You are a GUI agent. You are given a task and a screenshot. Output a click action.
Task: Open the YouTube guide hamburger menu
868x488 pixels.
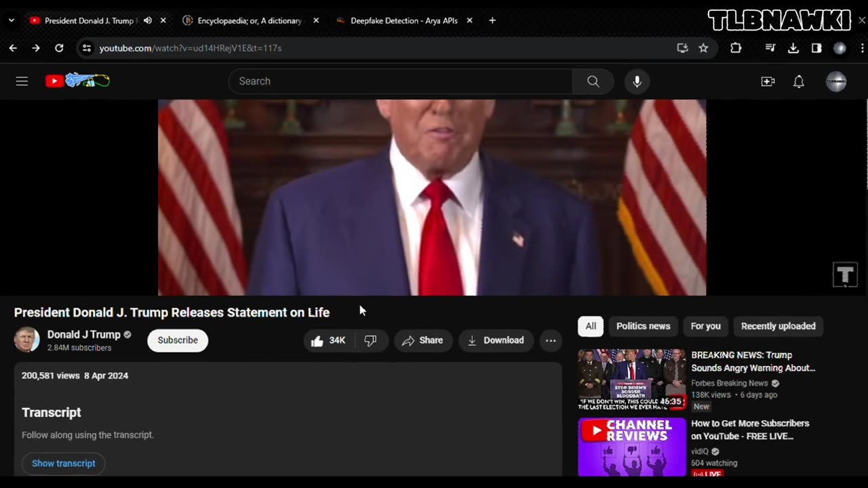point(22,81)
